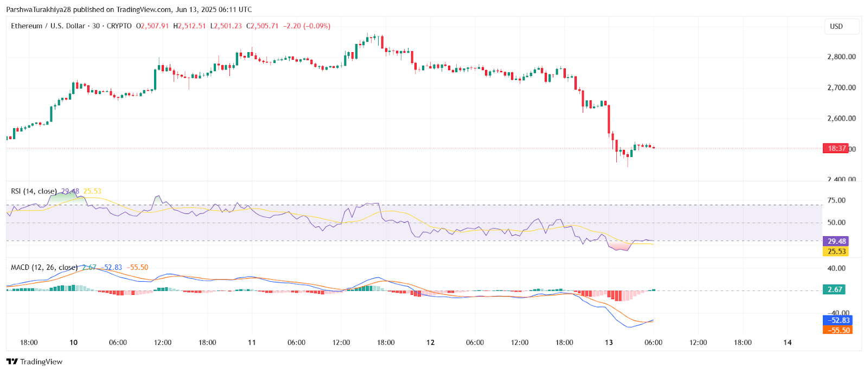Click the green 2.67 MACD histogram tag

pyautogui.click(x=834, y=289)
